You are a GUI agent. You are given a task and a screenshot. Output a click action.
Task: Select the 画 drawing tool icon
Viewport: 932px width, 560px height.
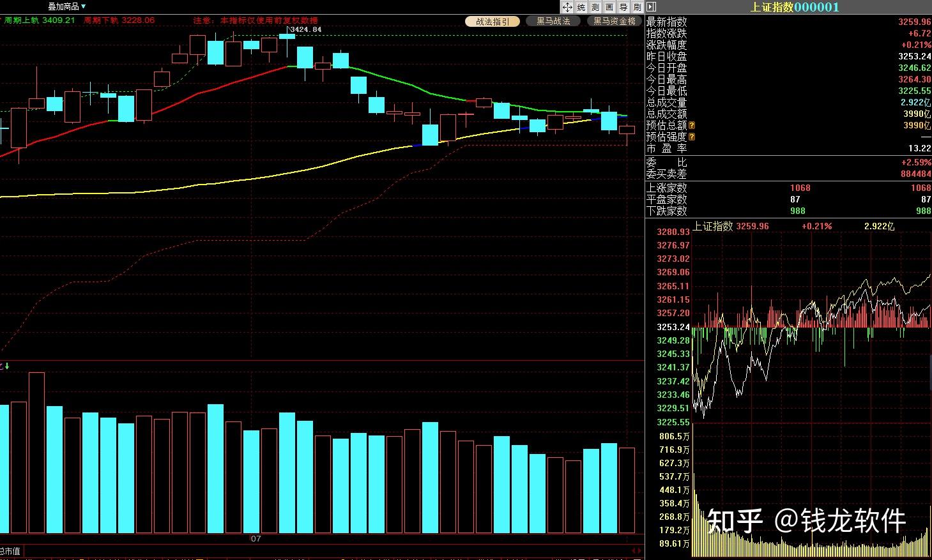tap(609, 7)
